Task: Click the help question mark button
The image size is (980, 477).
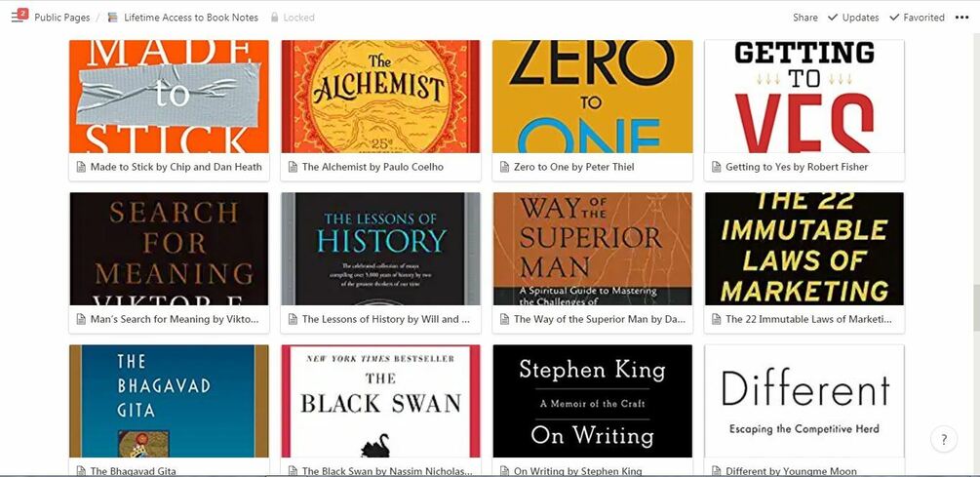Action: pyautogui.click(x=944, y=439)
